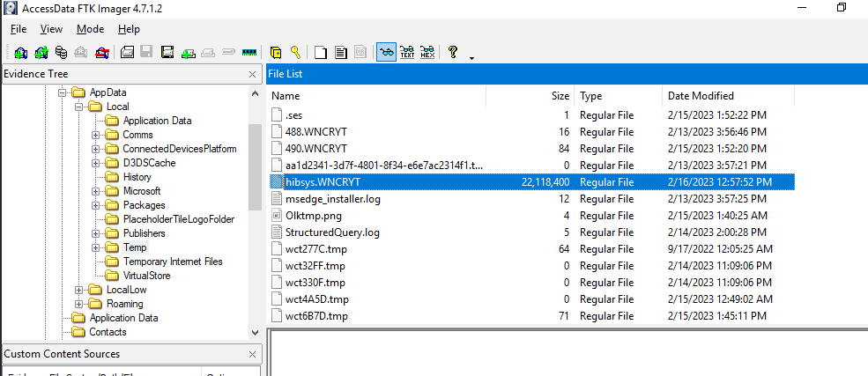This screenshot has width=868, height=376.
Task: Click the Obtain Protected Files icon
Action: (x=276, y=52)
